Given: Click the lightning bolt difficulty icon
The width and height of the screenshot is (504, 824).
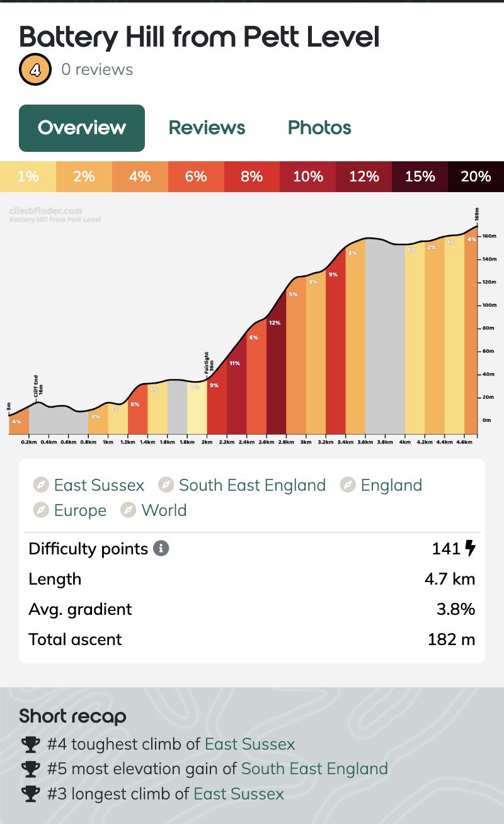Looking at the screenshot, I should [470, 549].
